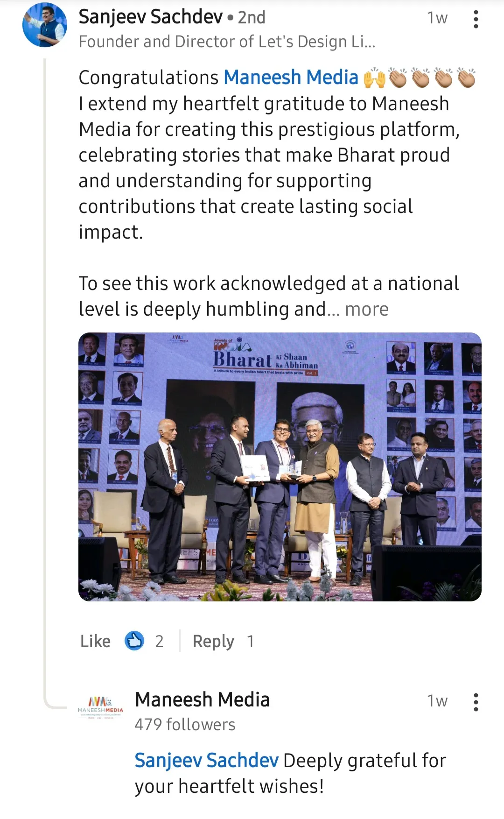Open options menu on Sanjeev Sachdev's comment
The width and height of the screenshot is (504, 819).
click(x=476, y=19)
